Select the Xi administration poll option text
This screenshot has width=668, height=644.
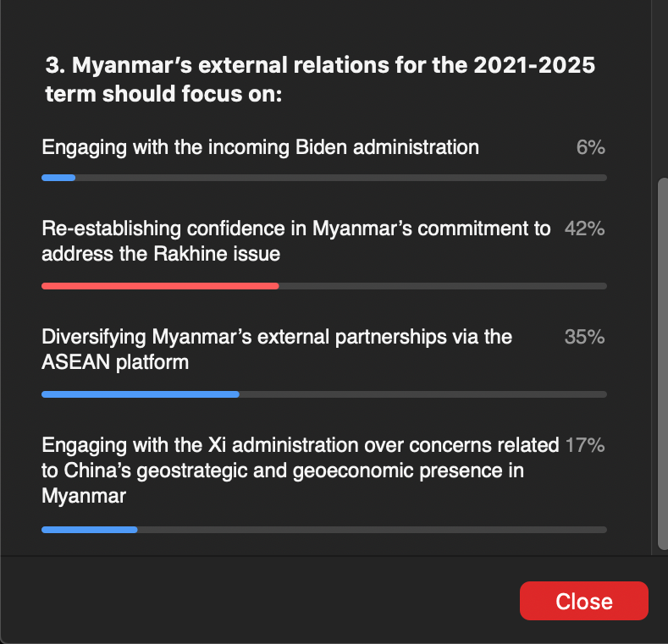tap(300, 470)
